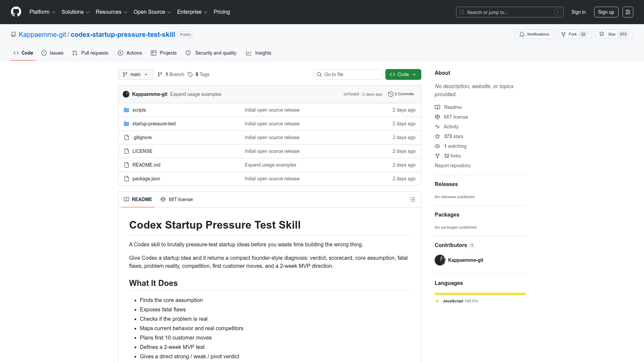
Task: Open the green Code clone dropdown
Action: 403,74
